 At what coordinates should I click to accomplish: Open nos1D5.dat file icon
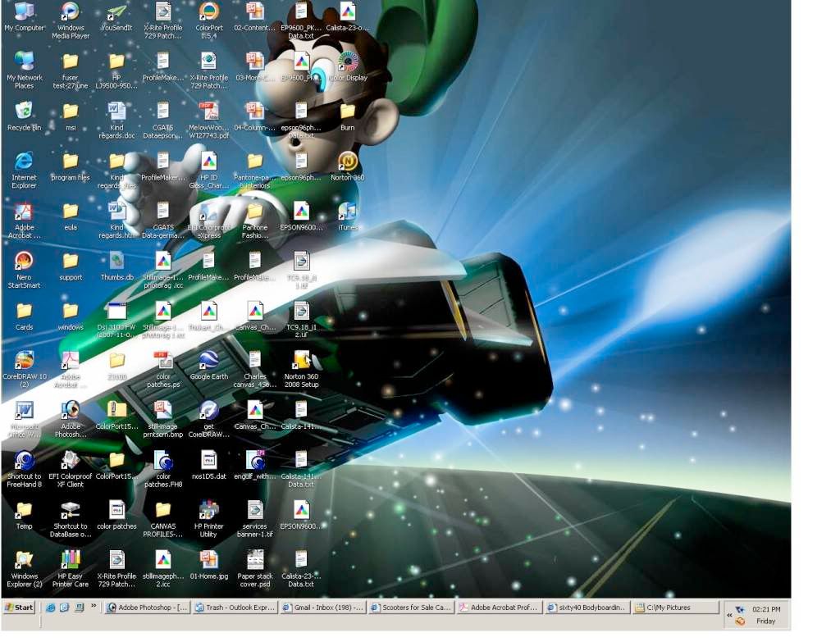209,465
